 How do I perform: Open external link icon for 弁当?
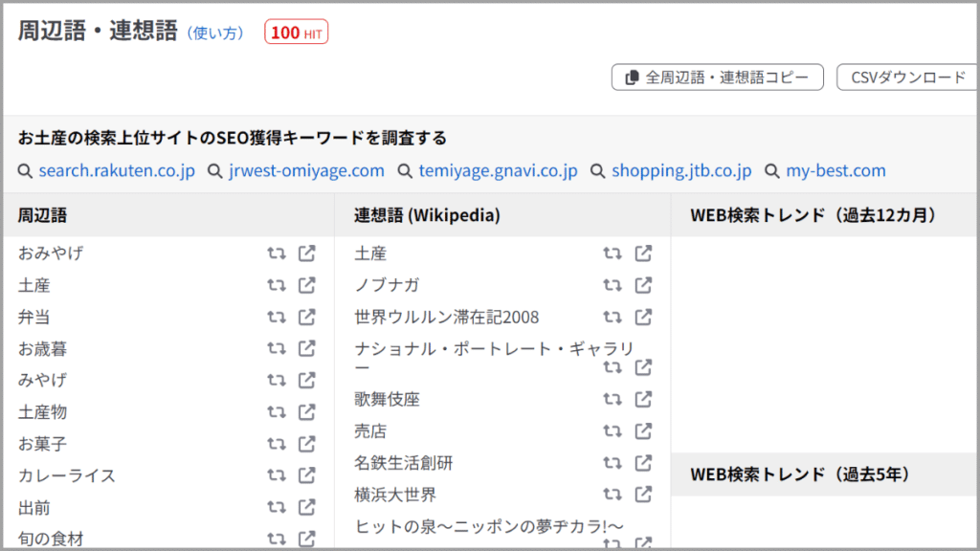(x=306, y=317)
